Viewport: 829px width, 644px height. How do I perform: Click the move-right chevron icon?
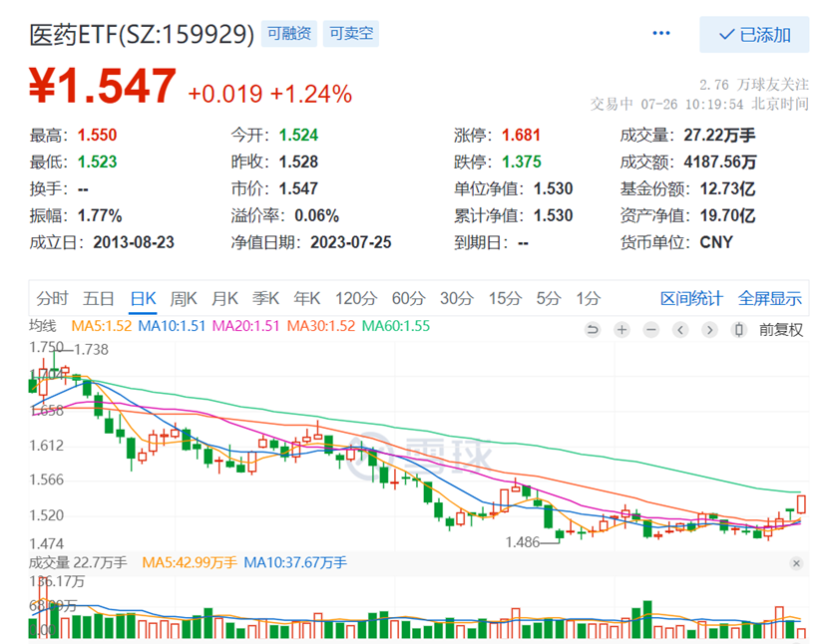pos(709,330)
